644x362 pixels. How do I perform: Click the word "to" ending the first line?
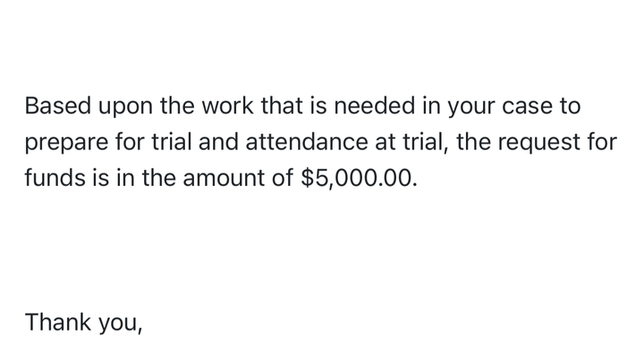[x=570, y=106]
